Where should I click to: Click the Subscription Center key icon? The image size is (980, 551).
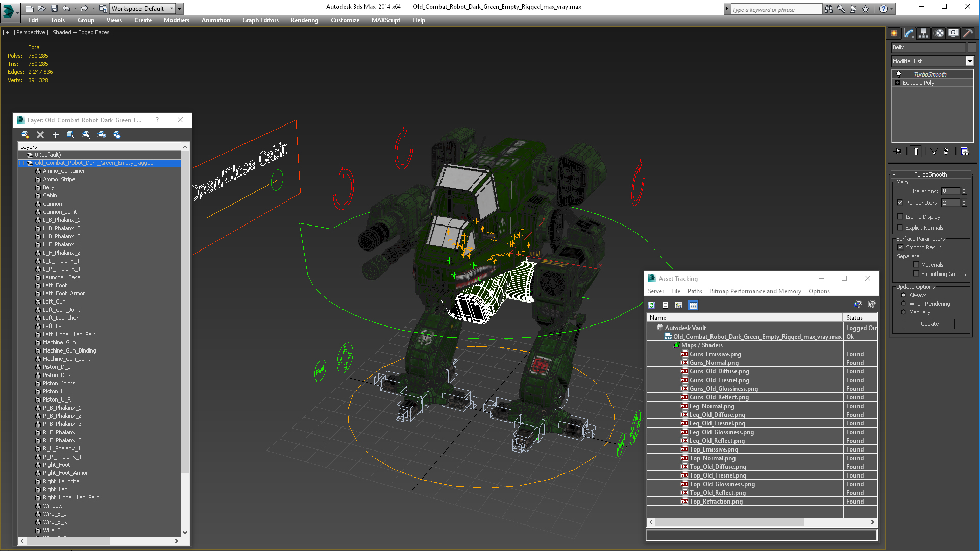point(841,9)
